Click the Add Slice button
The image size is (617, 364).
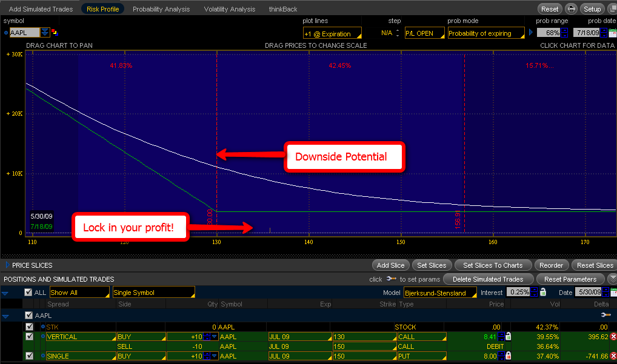tap(390, 265)
